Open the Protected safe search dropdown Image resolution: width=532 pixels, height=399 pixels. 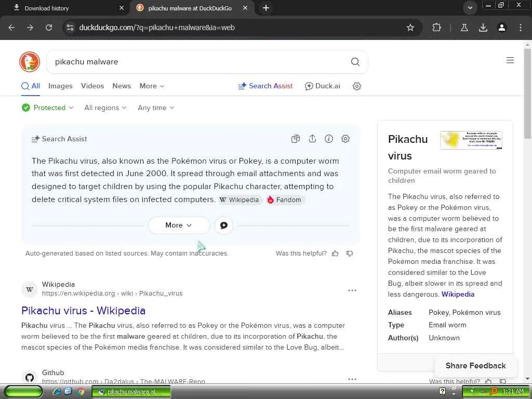(x=47, y=108)
